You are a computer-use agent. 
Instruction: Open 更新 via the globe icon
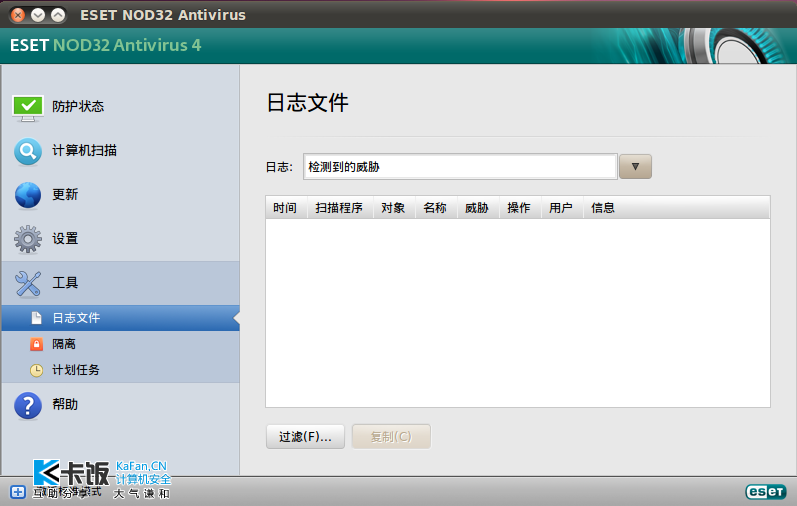tap(28, 195)
